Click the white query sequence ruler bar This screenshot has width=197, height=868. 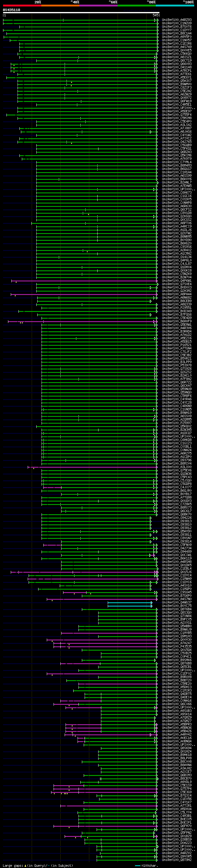(x=81, y=12)
